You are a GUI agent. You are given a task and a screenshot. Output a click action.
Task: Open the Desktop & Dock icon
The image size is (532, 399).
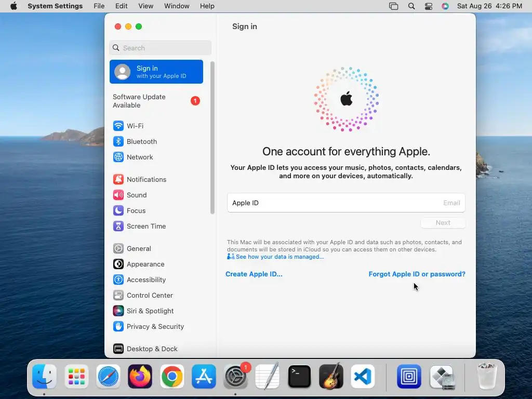coord(118,349)
